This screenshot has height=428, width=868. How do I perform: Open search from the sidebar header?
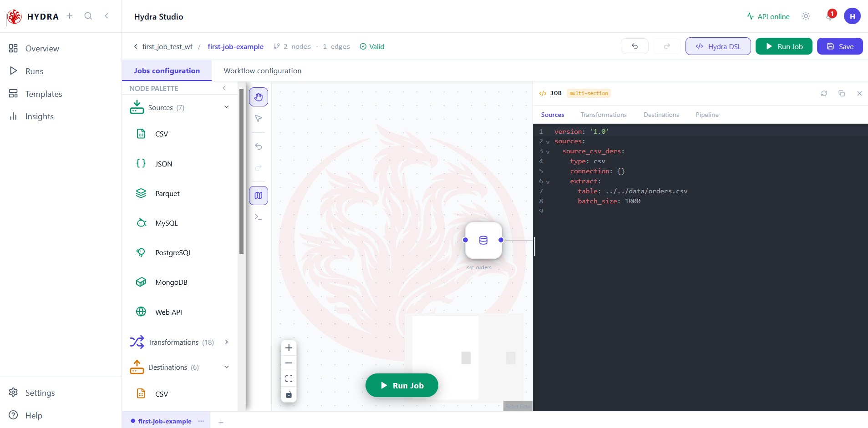click(x=88, y=16)
